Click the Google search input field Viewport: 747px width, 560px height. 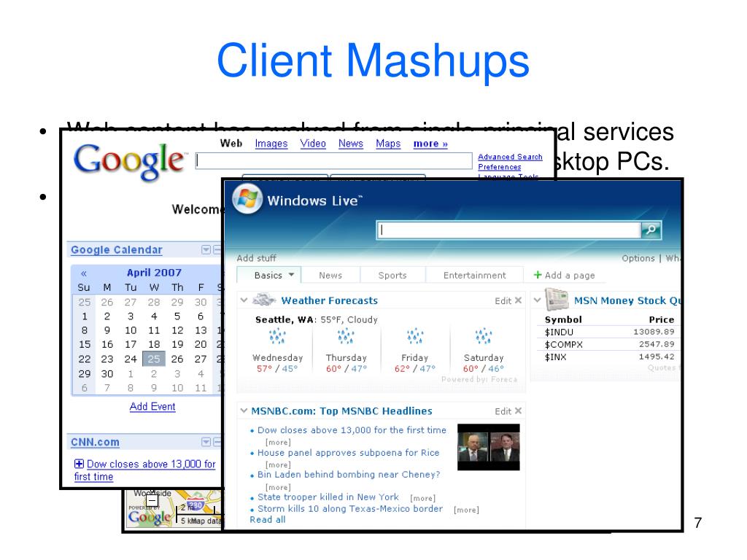[334, 161]
